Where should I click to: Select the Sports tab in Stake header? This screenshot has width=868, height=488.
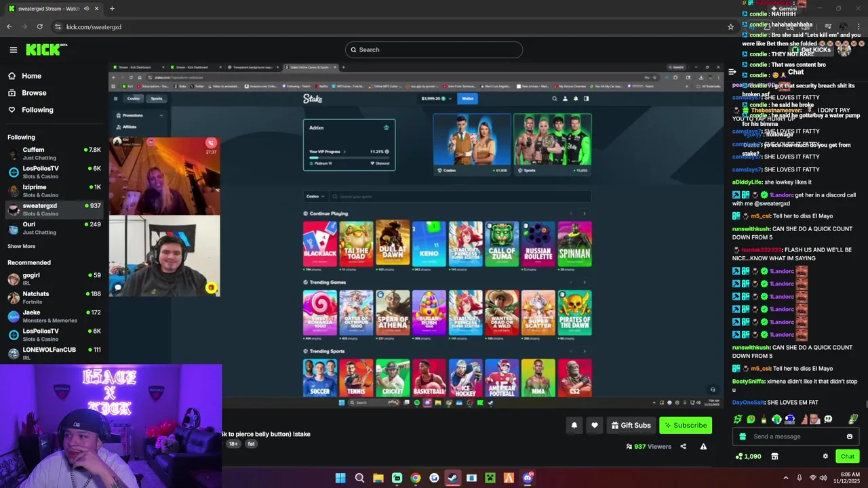pos(157,98)
